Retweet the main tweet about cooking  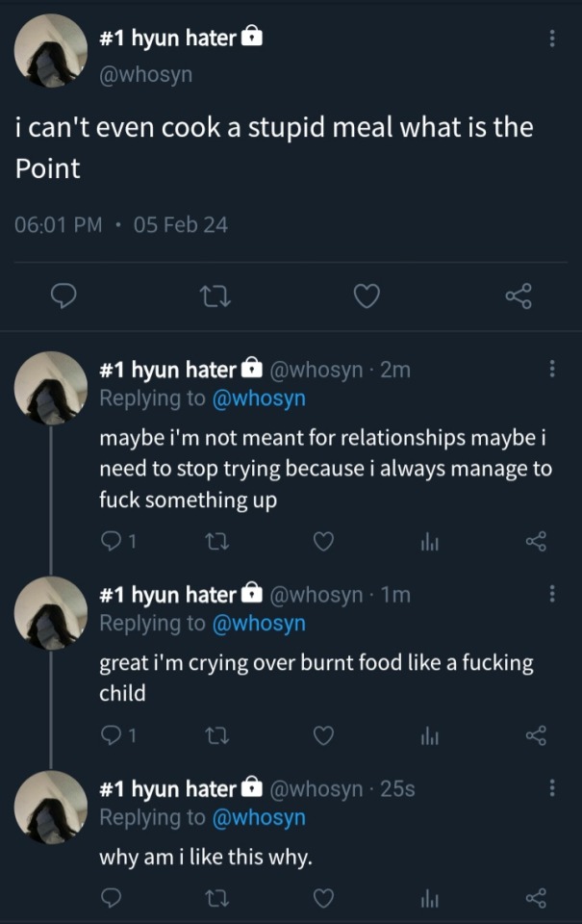pos(214,297)
